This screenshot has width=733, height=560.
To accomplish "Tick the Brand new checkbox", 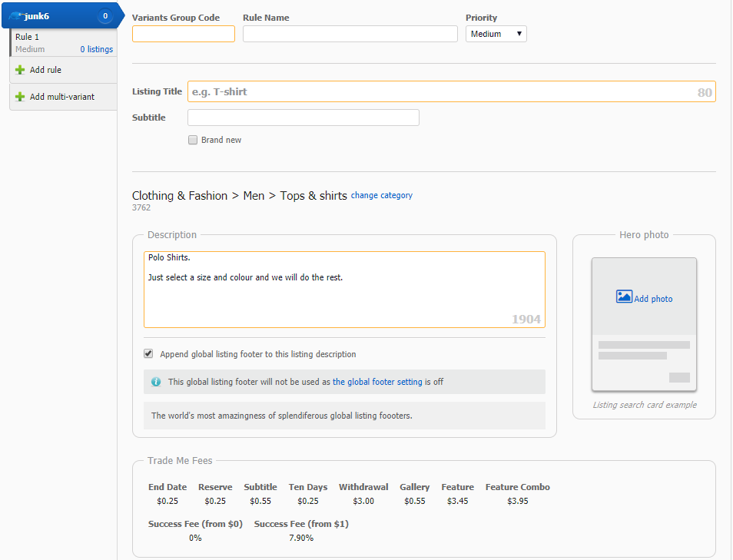I will [193, 140].
